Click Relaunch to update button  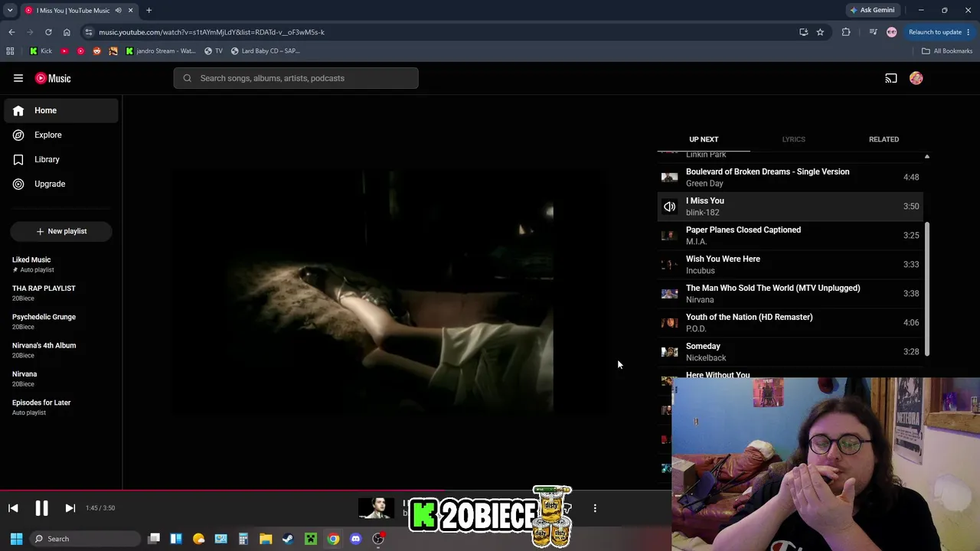point(939,32)
